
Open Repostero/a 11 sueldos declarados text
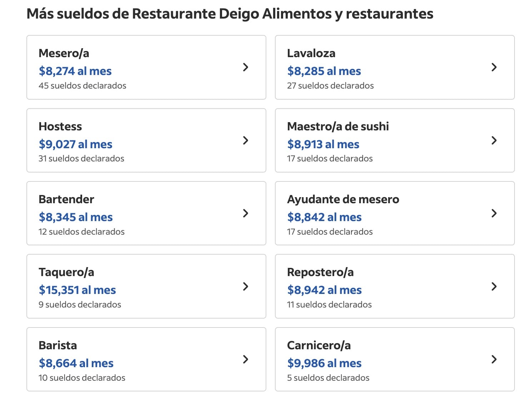click(329, 305)
